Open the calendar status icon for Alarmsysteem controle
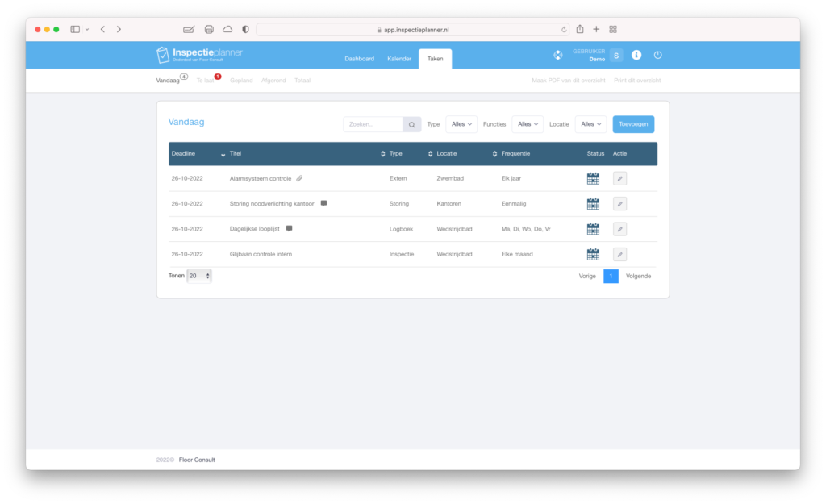 pos(593,178)
